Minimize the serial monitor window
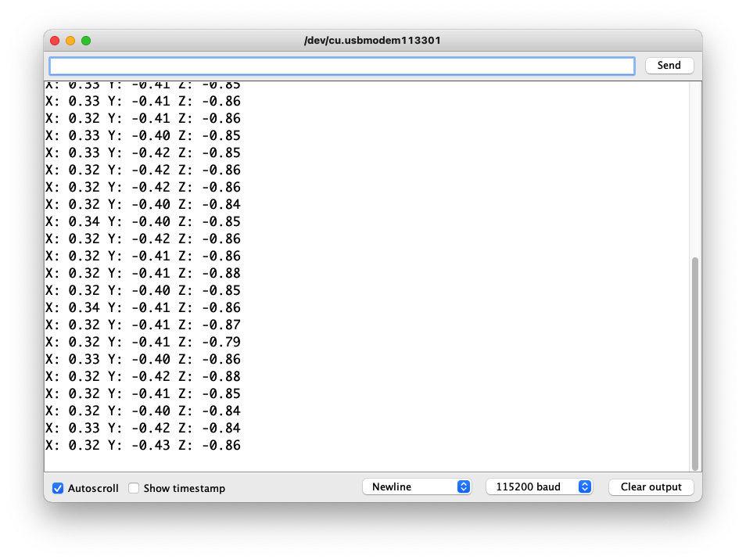Screen dimensions: 746x560 (70, 41)
